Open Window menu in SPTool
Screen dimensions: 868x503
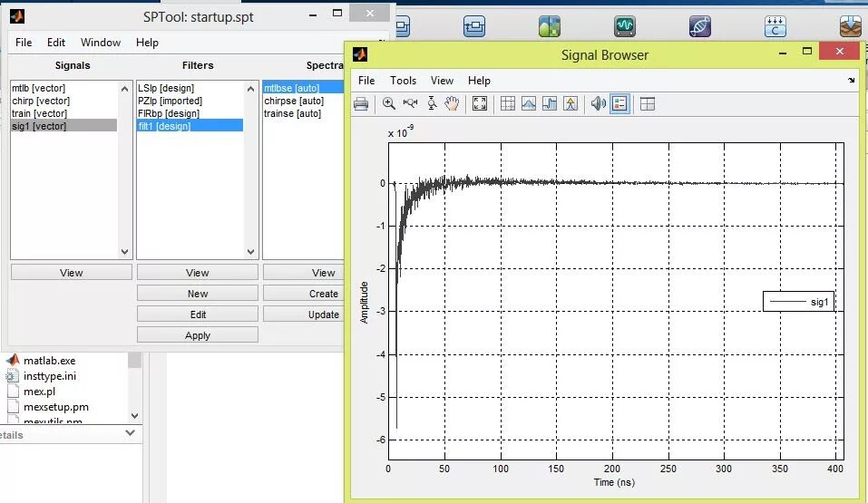click(x=100, y=43)
